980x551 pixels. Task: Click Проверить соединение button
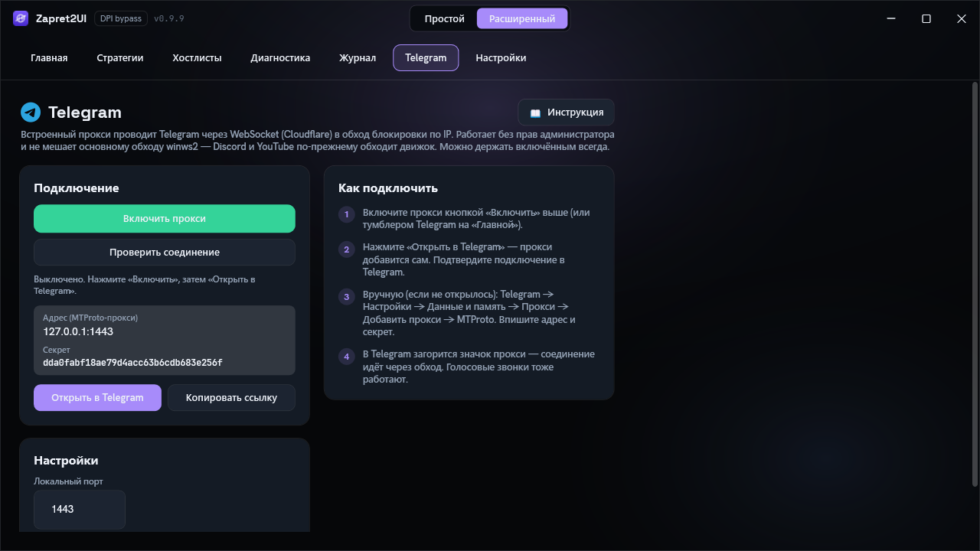click(165, 252)
